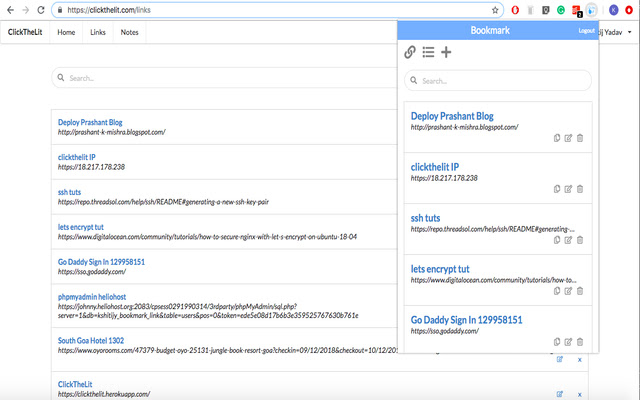Bookmark this page with the star icon
The width and height of the screenshot is (640, 400).
495,10
